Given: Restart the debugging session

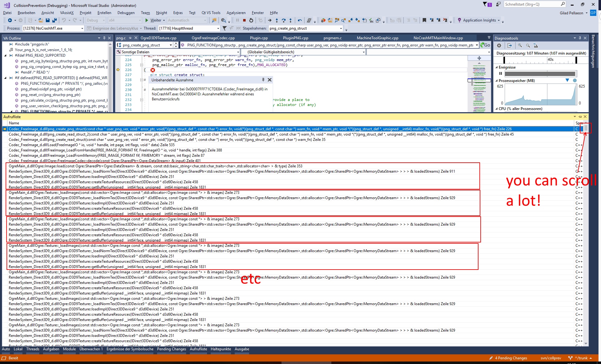Looking at the screenshot, I should [251, 20].
